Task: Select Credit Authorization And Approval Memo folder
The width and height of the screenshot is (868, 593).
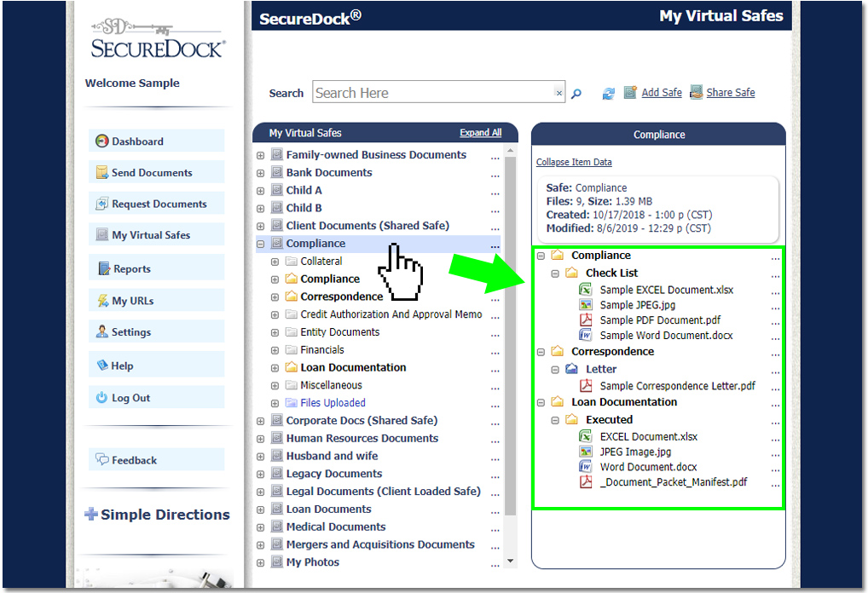Action: coord(391,314)
